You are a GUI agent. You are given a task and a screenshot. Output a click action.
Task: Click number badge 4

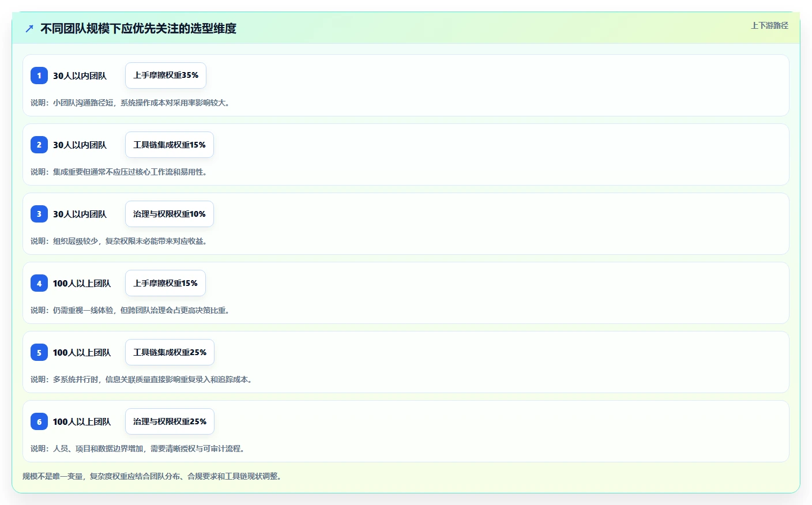click(x=39, y=283)
